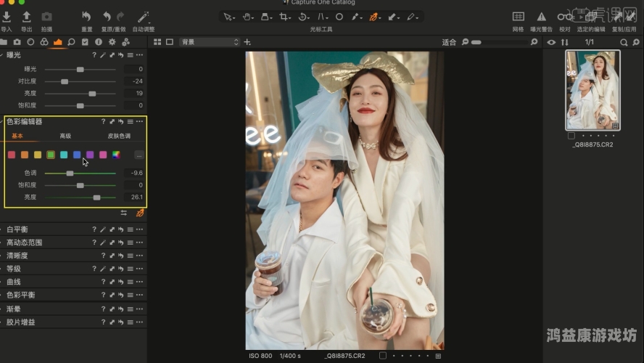Image resolution: width=644 pixels, height=363 pixels.
Task: Click the color picker eyedropper below Color Editor
Action: point(140,213)
